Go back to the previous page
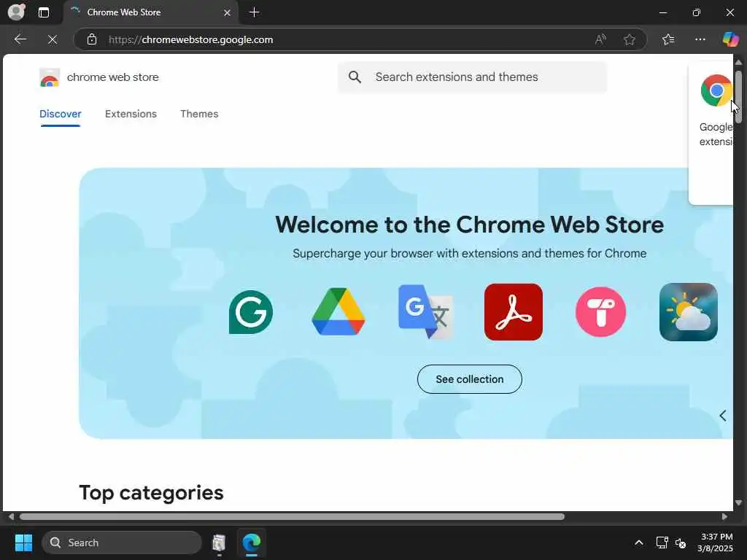The image size is (747, 560). click(20, 39)
